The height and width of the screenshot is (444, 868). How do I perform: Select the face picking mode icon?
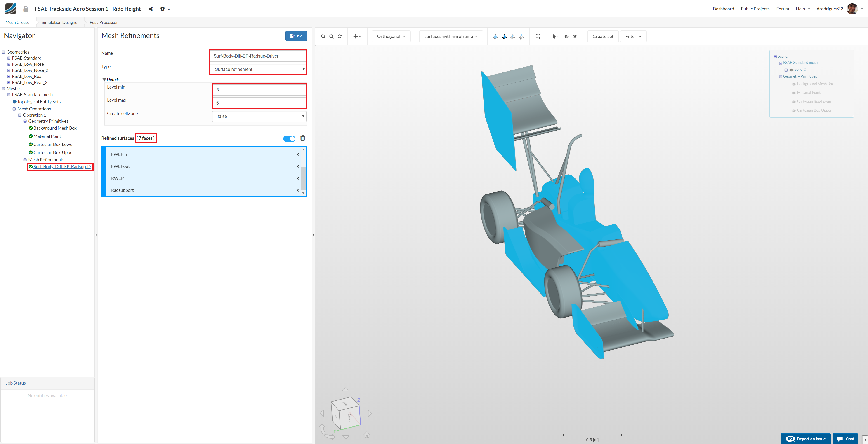click(504, 37)
